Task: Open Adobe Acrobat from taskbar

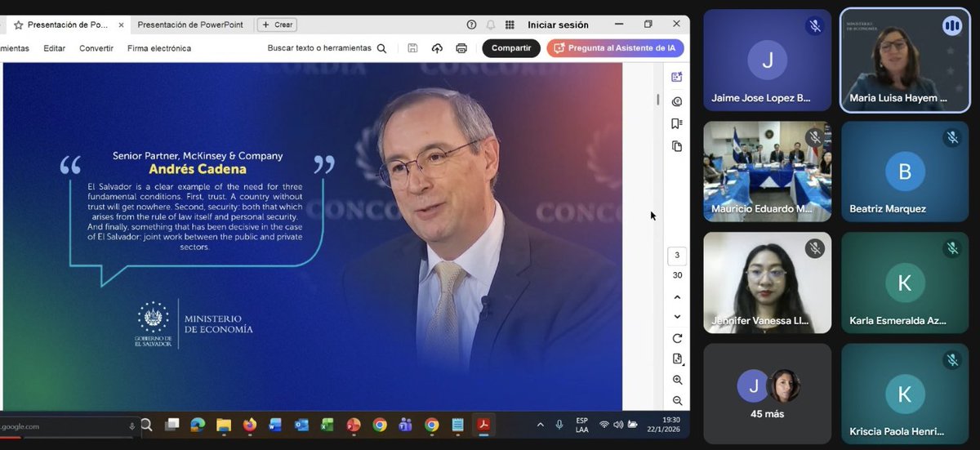Action: [483, 425]
